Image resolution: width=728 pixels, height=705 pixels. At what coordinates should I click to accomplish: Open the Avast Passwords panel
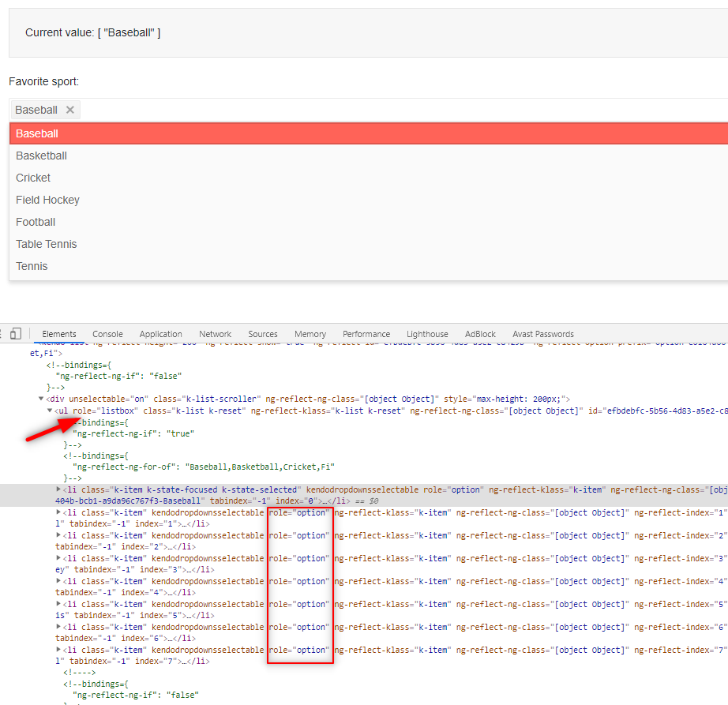[542, 334]
